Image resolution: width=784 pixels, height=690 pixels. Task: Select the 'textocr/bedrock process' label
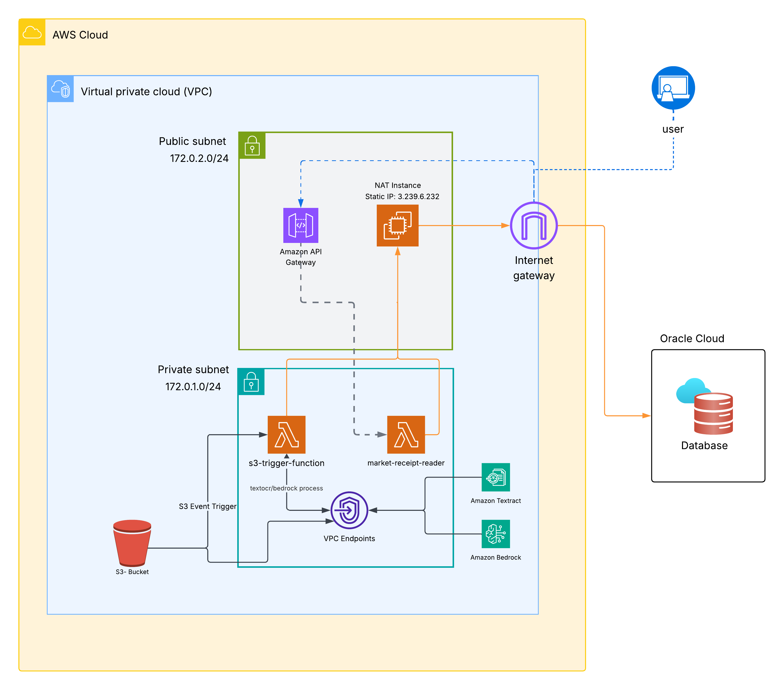click(287, 488)
